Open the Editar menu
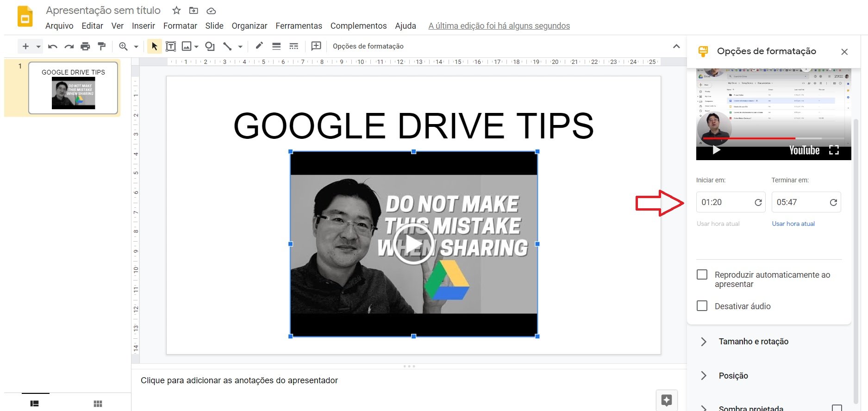Image resolution: width=868 pixels, height=411 pixels. click(x=92, y=26)
